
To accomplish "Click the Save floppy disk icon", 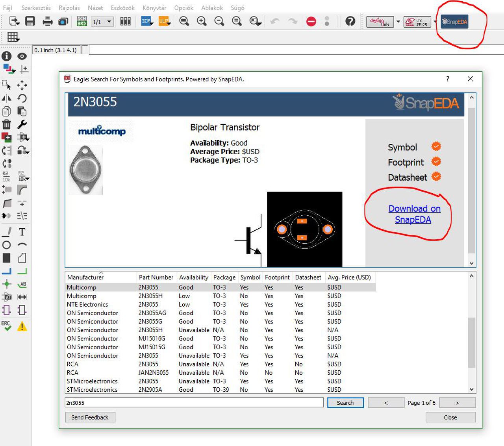I will click(30, 21).
